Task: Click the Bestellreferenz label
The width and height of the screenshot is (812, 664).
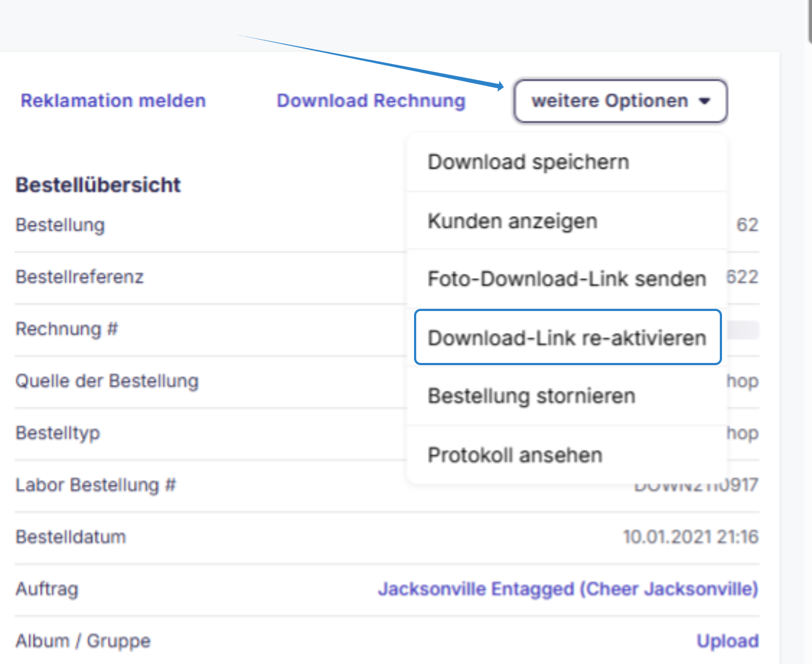Action: 79,277
